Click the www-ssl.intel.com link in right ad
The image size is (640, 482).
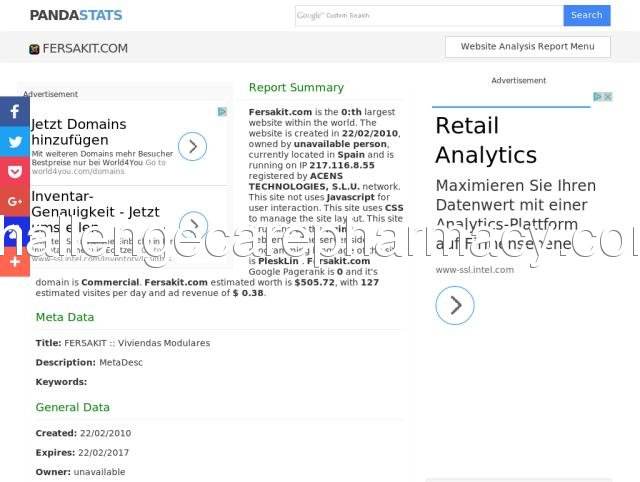475,270
